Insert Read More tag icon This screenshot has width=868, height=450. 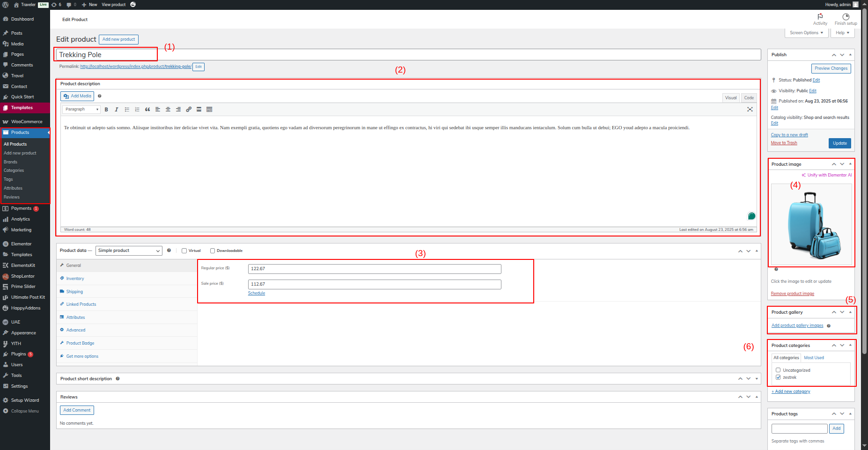tap(199, 110)
